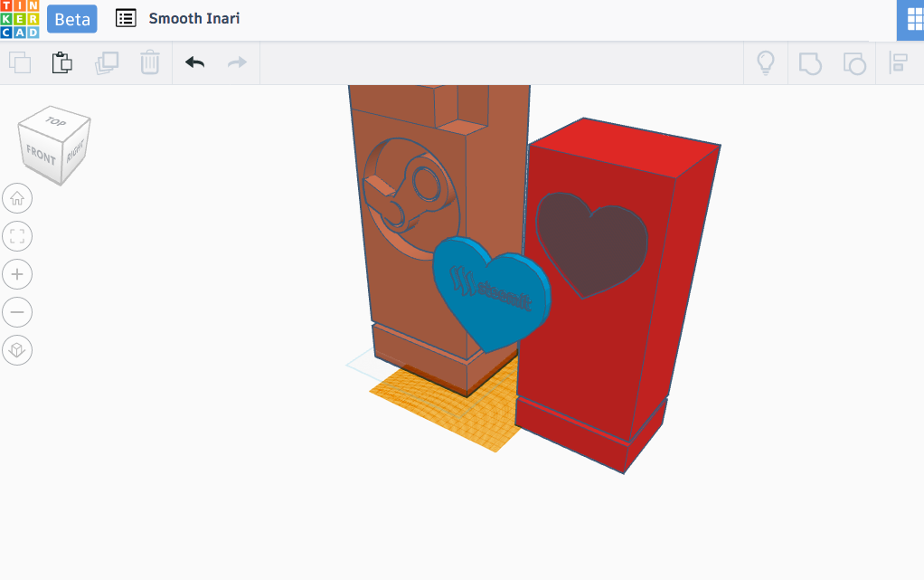Switch to orthographic view cube icon
This screenshot has height=580, width=924.
pos(17,350)
